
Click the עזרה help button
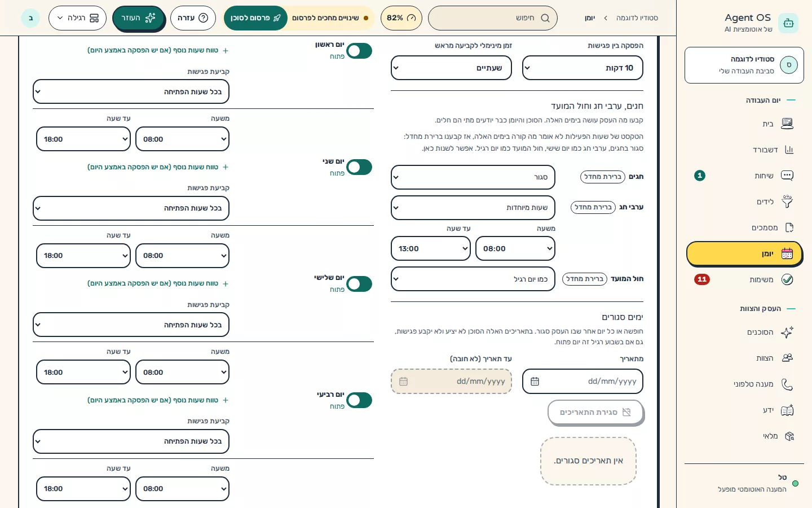point(193,18)
